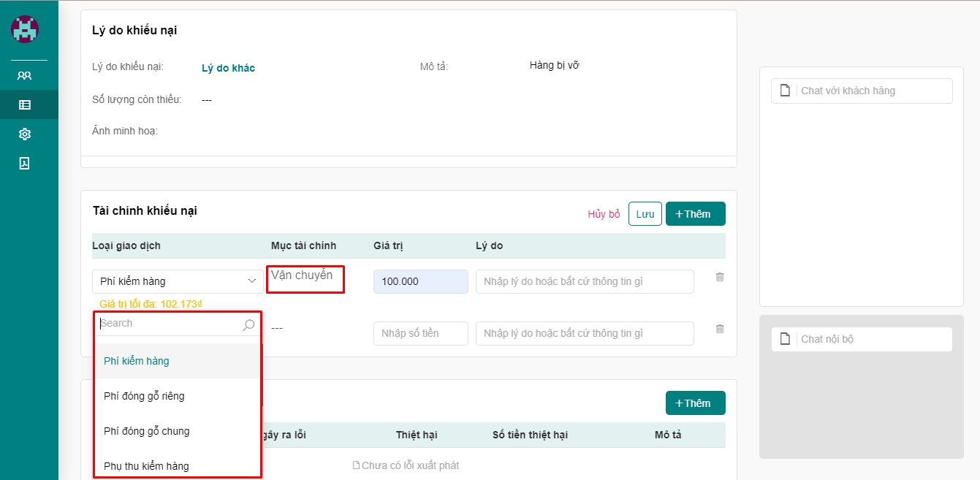Click the Hủy bỏ cancel link
This screenshot has width=980, height=480.
tap(604, 214)
